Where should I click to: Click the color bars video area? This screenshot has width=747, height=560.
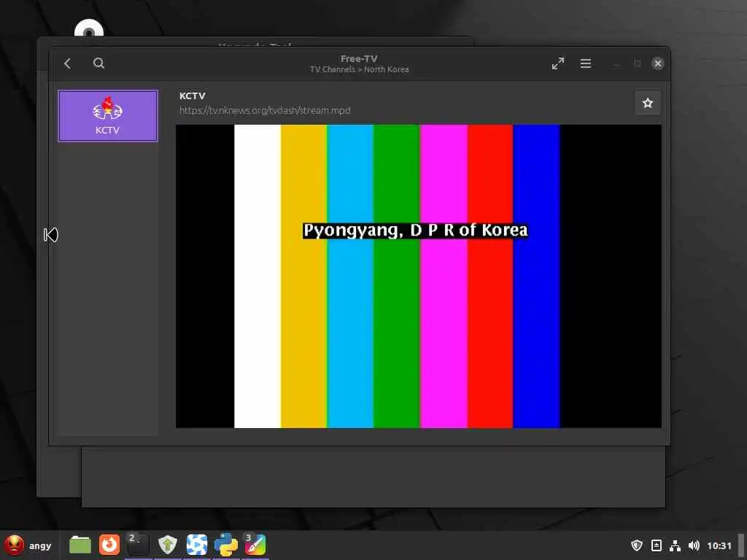click(x=418, y=276)
